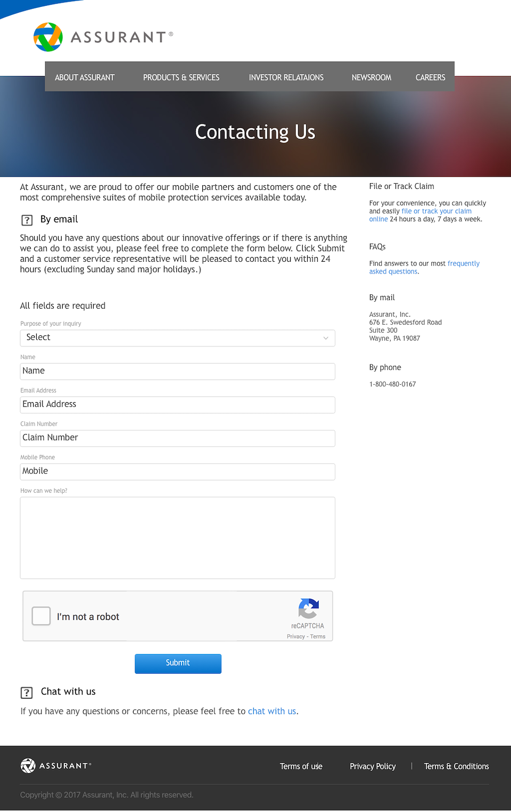The height and width of the screenshot is (812, 511).
Task: Click the Contacting Us page heading
Action: click(256, 132)
